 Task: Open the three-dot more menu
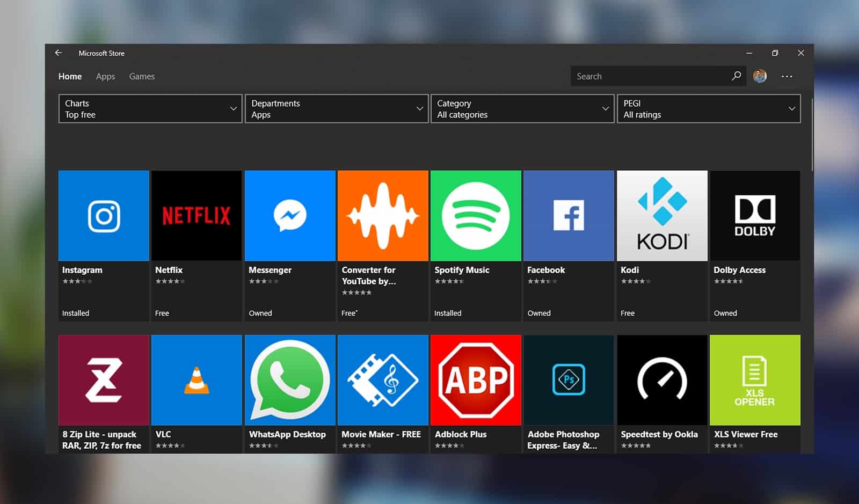pos(787,76)
